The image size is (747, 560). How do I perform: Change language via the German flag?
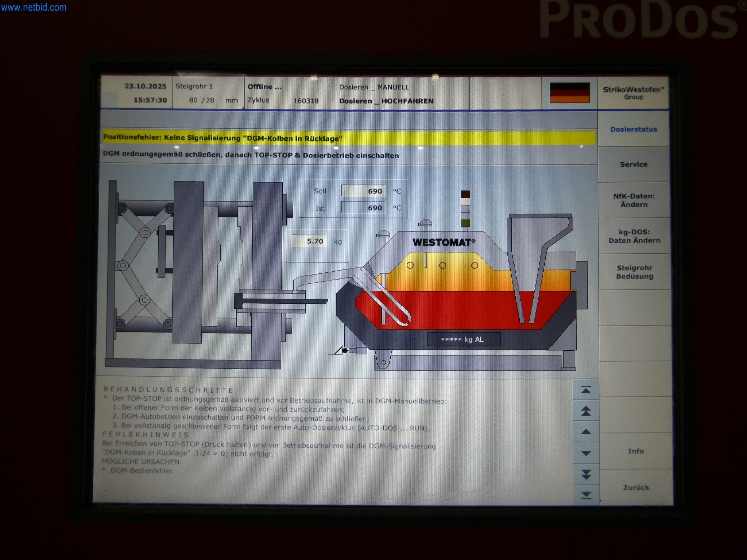[570, 93]
